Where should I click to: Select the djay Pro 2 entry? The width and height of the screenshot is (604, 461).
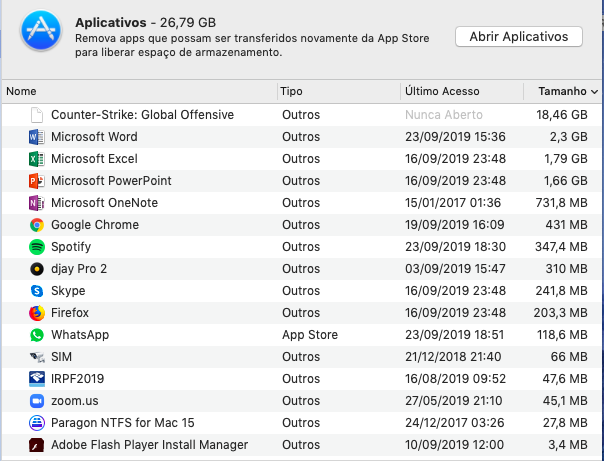tap(79, 269)
